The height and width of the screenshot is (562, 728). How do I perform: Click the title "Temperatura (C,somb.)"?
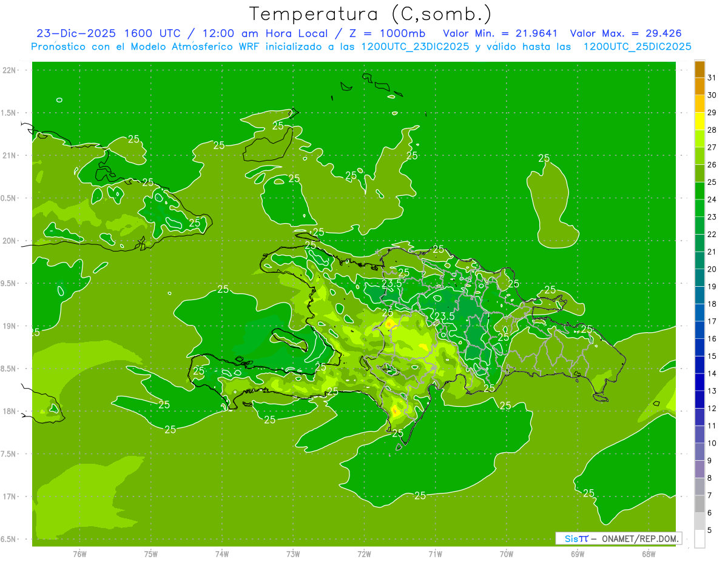pyautogui.click(x=370, y=14)
